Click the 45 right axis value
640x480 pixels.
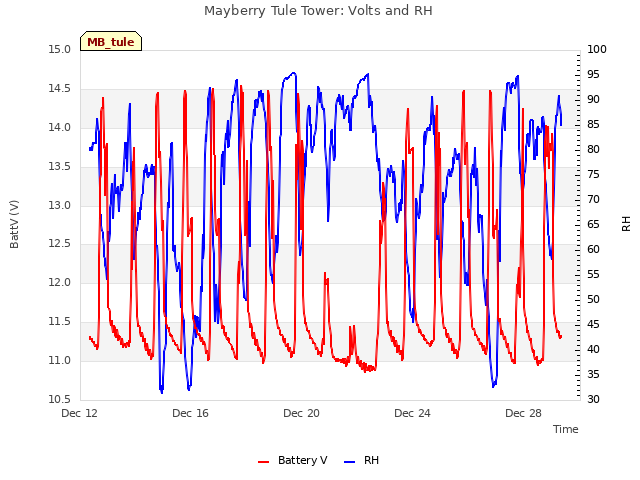pos(593,324)
